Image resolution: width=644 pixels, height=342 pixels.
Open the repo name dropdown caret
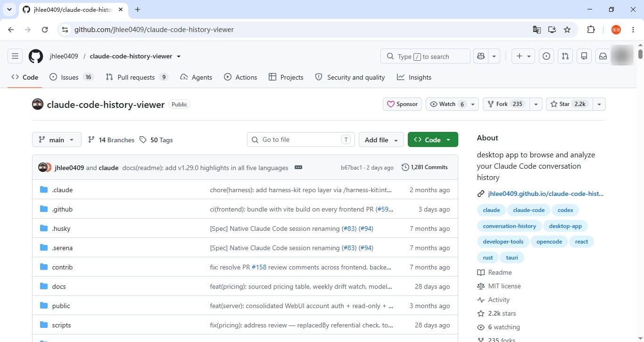click(179, 57)
